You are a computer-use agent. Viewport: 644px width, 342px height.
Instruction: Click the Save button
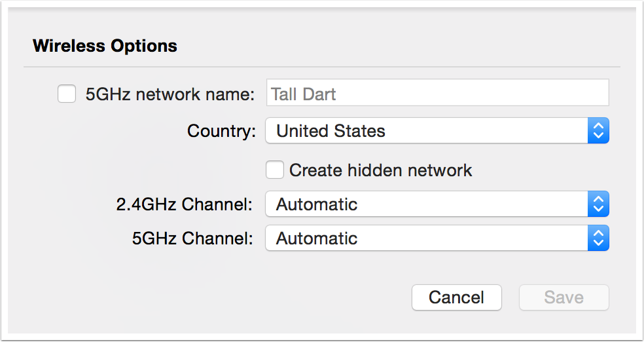pos(563,297)
